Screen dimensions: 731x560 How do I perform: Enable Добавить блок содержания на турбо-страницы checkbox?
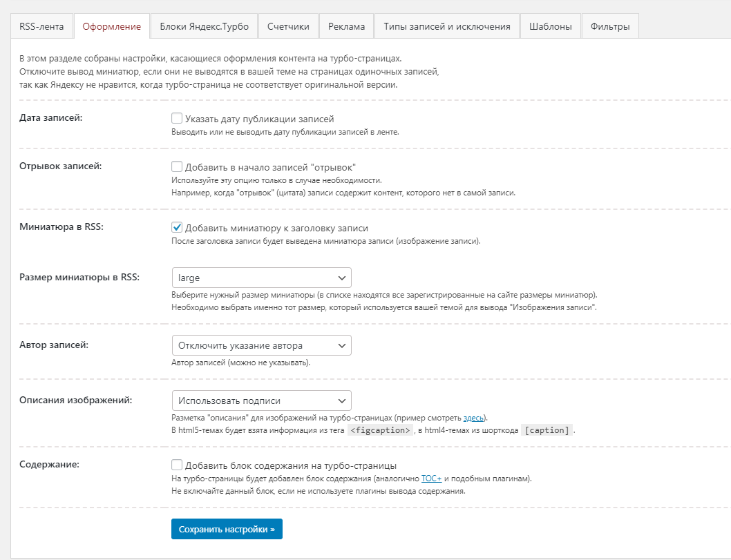pyautogui.click(x=177, y=465)
